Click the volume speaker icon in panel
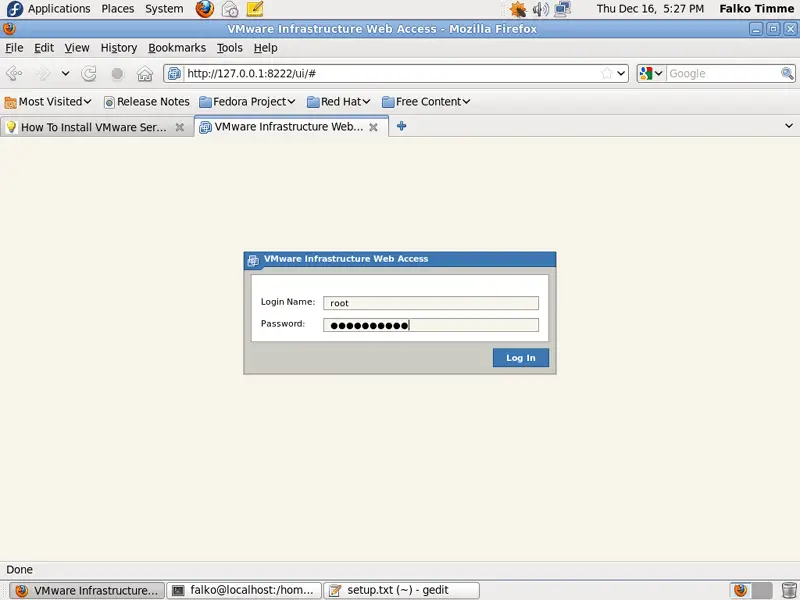800x600 pixels. point(541,9)
